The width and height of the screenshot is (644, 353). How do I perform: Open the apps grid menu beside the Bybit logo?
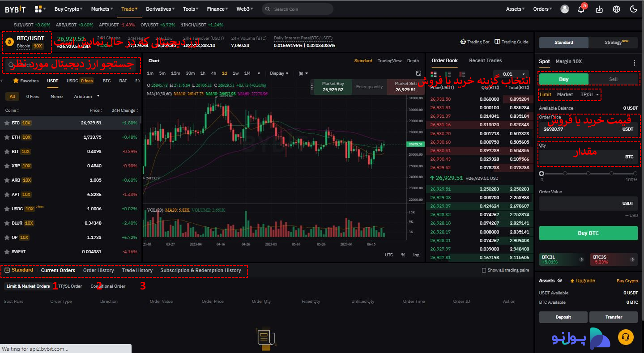[x=40, y=9]
